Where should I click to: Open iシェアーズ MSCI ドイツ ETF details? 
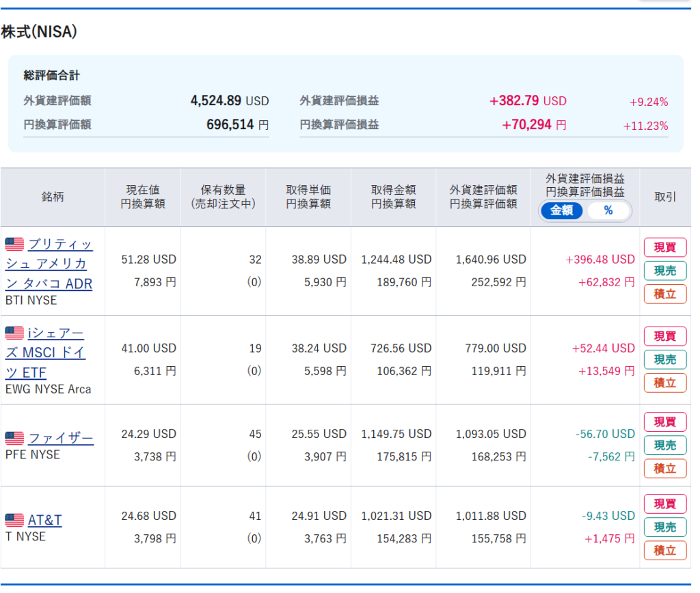coord(55,353)
